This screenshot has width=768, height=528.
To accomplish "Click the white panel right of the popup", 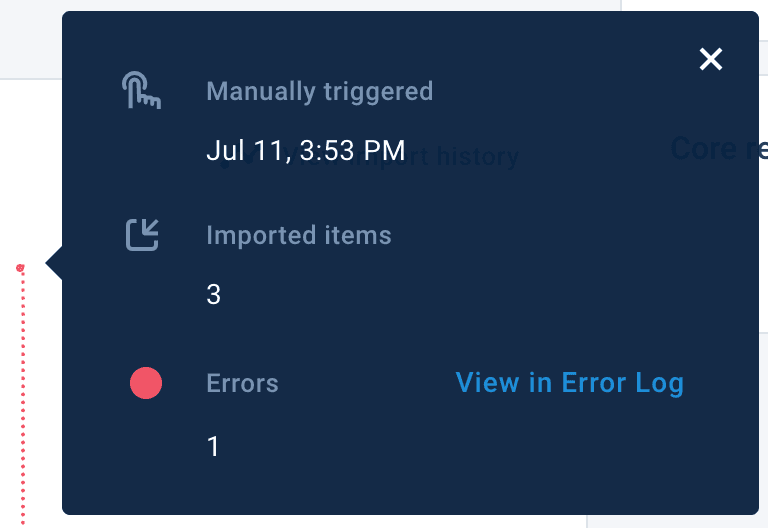I will [763, 300].
